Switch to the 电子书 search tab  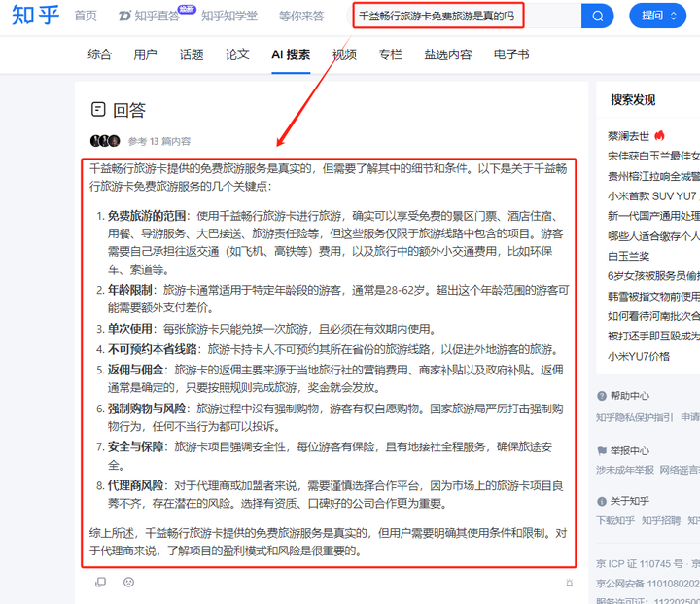click(511, 54)
